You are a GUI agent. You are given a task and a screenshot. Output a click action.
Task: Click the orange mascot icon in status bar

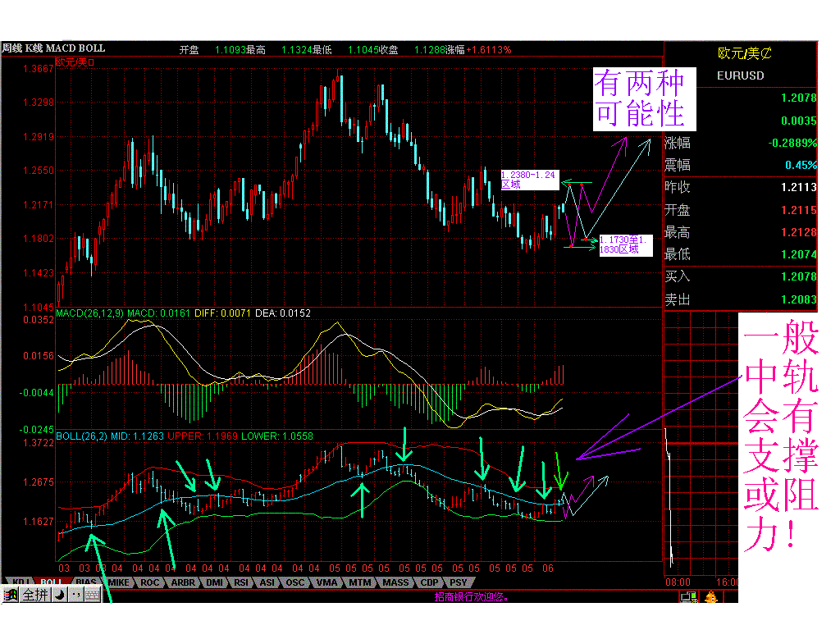(x=711, y=597)
